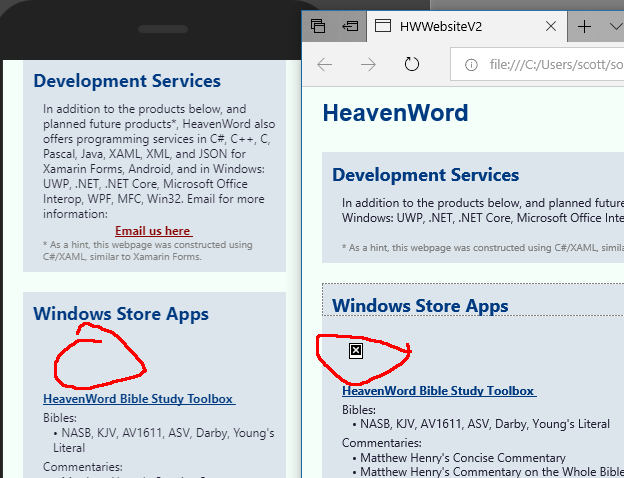
Task: Select the HWWebsiteV2 browser tab
Action: 467,26
